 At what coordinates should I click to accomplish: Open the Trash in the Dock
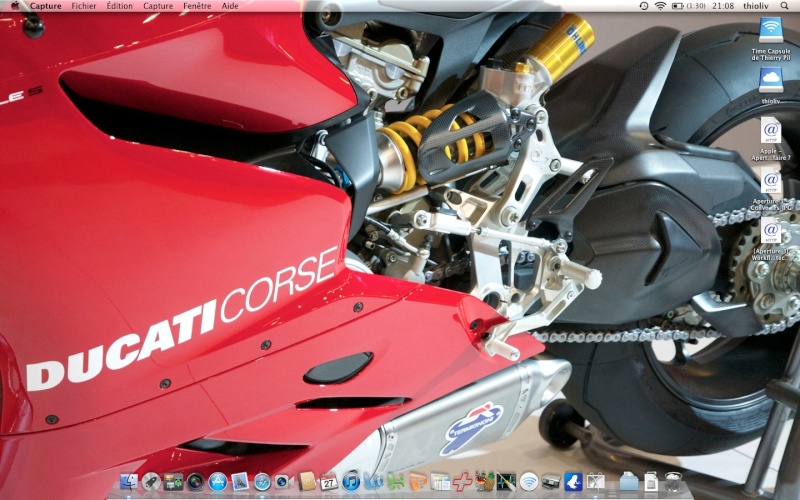coord(673,481)
